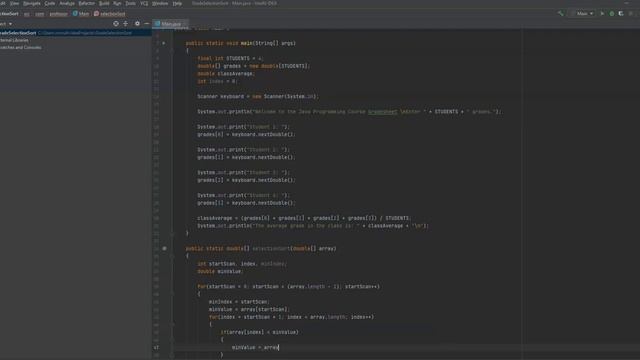Switch to the Main.java editor tab

(171, 24)
